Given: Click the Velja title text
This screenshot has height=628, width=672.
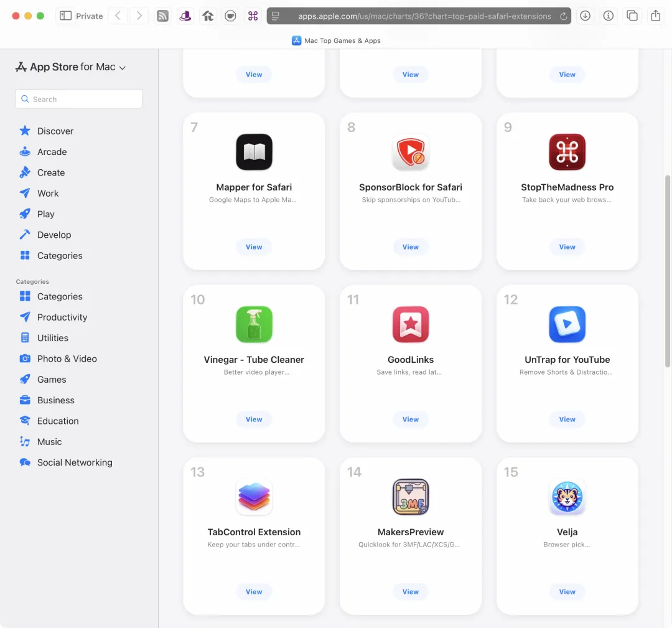Looking at the screenshot, I should (567, 532).
